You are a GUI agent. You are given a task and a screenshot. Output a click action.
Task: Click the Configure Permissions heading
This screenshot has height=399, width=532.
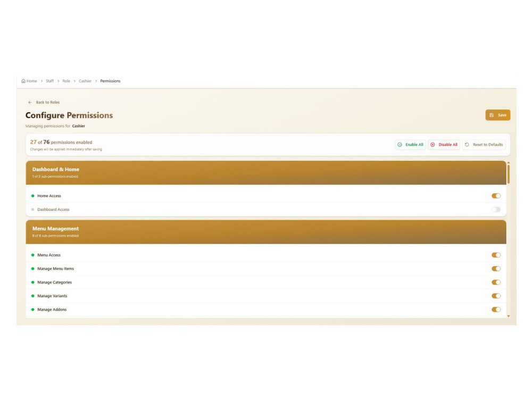pos(69,115)
